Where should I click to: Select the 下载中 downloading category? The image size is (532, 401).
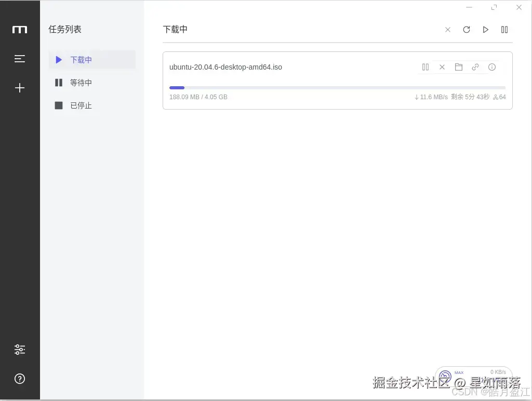click(x=81, y=60)
